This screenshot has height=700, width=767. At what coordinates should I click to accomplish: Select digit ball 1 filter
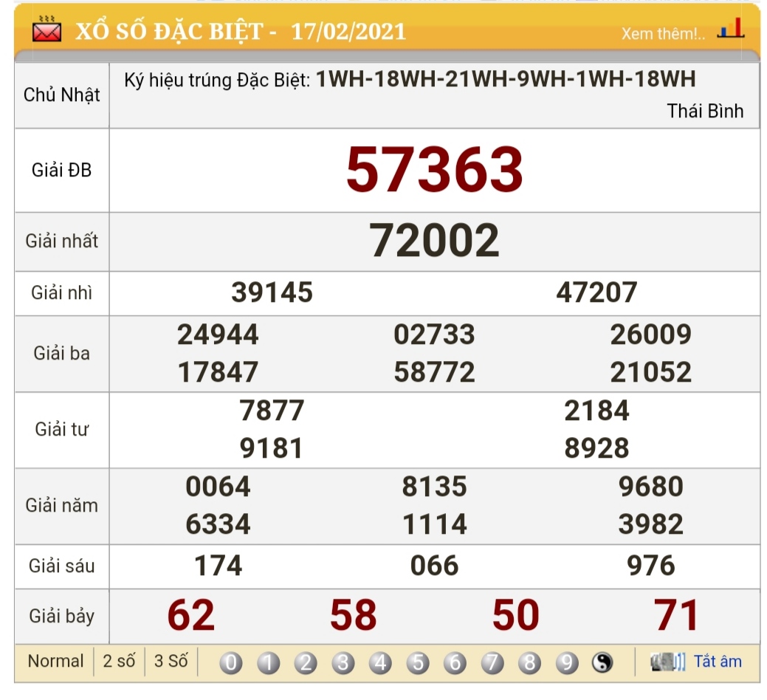[x=268, y=663]
